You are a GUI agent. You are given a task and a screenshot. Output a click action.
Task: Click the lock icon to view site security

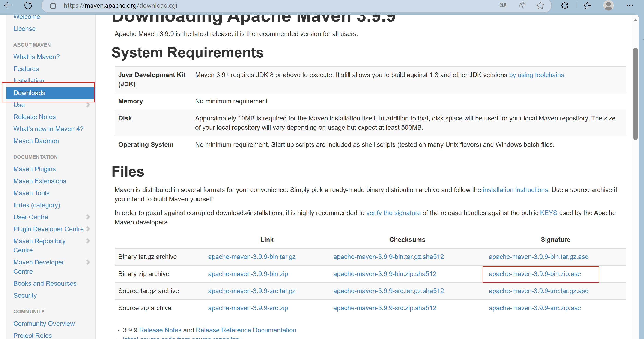(53, 5)
